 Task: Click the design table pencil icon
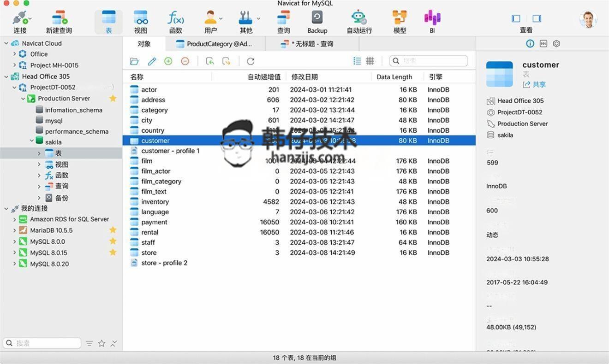tap(152, 61)
